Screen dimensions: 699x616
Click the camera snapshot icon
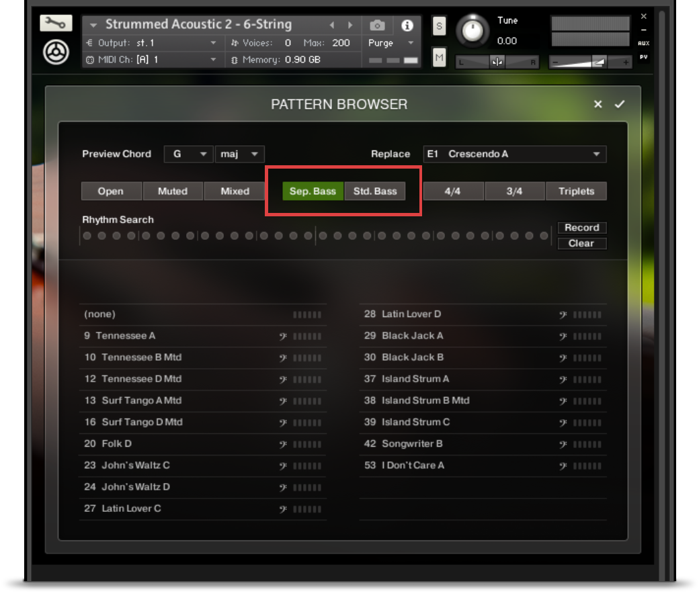pos(377,26)
